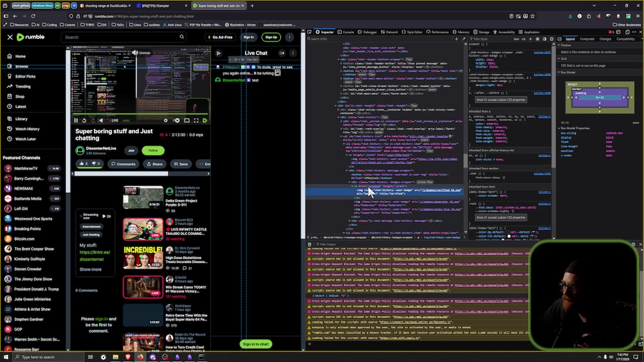
Task: Click Sign in to chat button
Action: coord(256,344)
